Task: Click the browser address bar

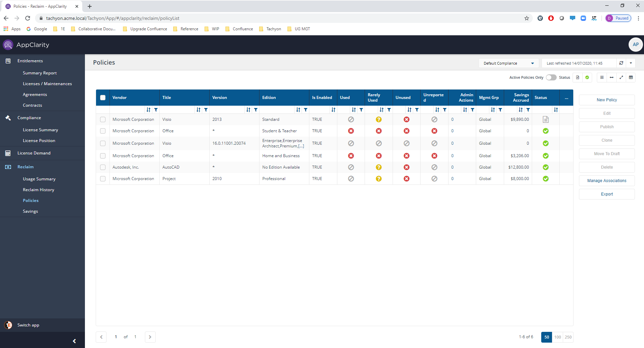Action: click(283, 18)
